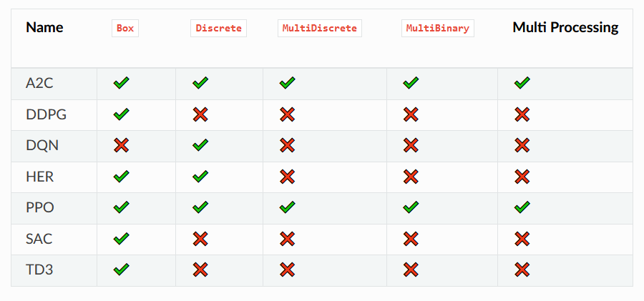
Task: Select the DDPG row label
Action: (47, 114)
